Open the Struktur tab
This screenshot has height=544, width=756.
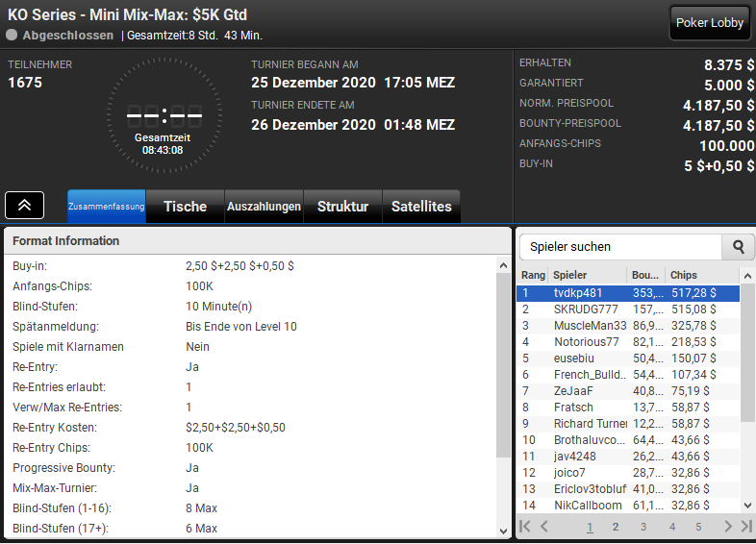[342, 206]
